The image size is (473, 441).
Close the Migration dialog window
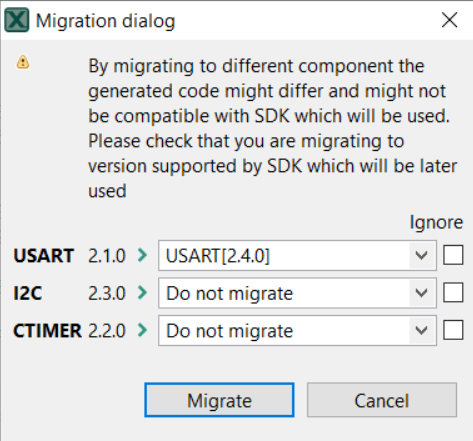449,20
